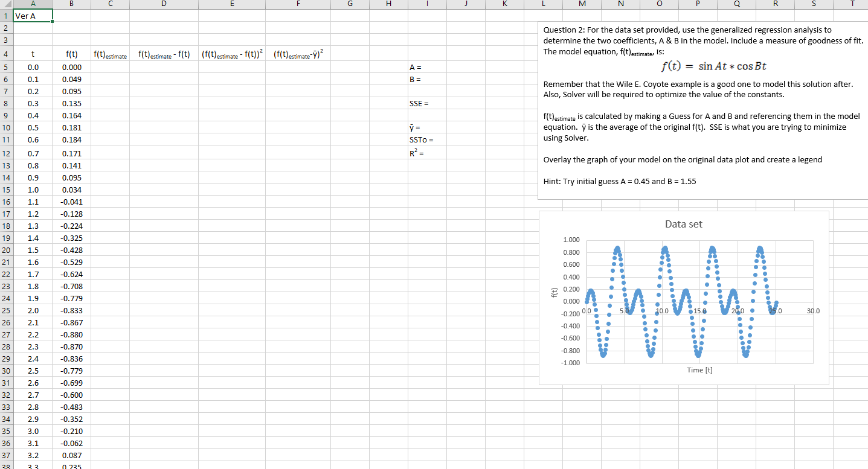Click the f(t) value -0.529
This screenshot has height=469, width=868.
(72, 262)
